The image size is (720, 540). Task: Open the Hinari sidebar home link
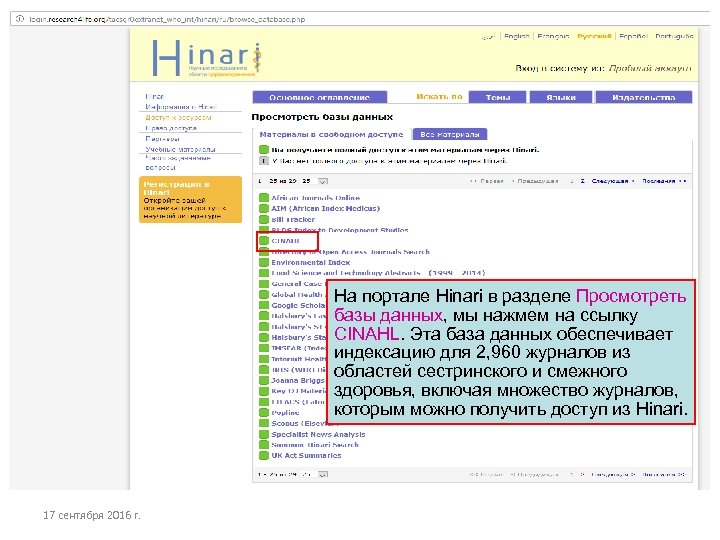point(155,96)
